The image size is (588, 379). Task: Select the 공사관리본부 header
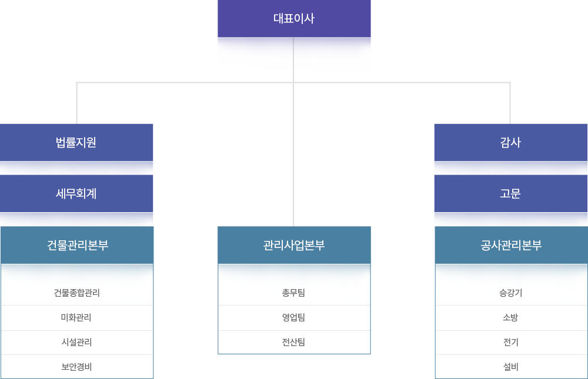click(x=511, y=245)
